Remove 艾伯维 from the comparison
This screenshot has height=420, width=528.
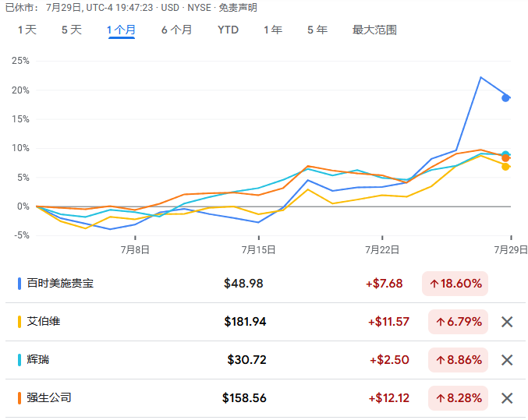tap(507, 322)
